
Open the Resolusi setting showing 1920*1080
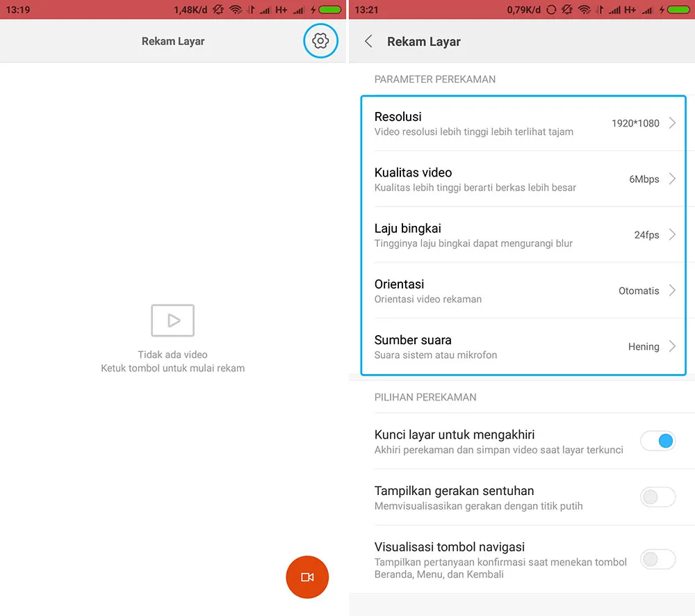[x=523, y=123]
